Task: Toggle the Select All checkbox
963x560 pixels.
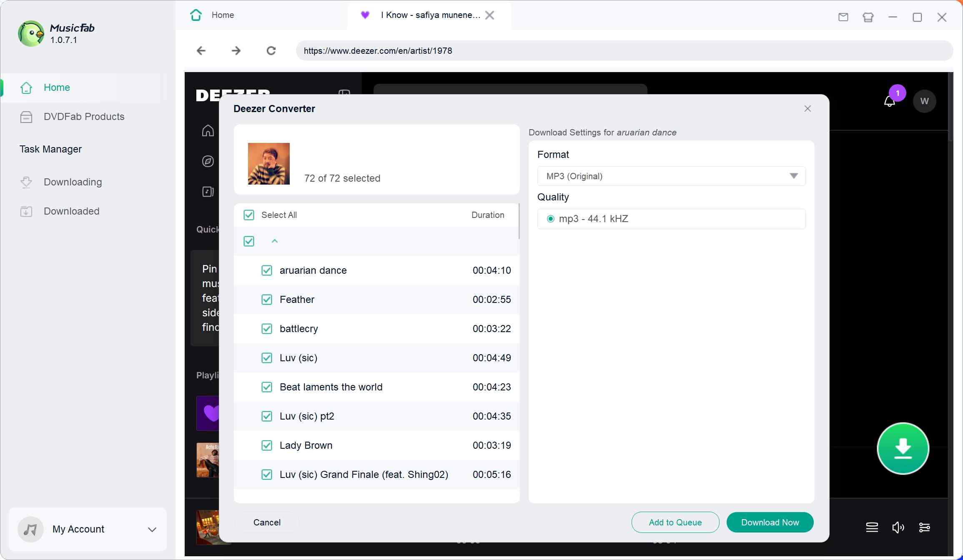Action: point(249,215)
